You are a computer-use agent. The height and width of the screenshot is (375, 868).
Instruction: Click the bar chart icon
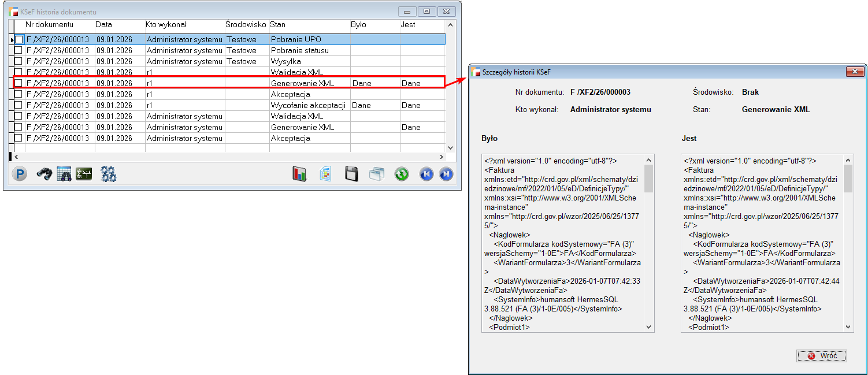click(299, 174)
